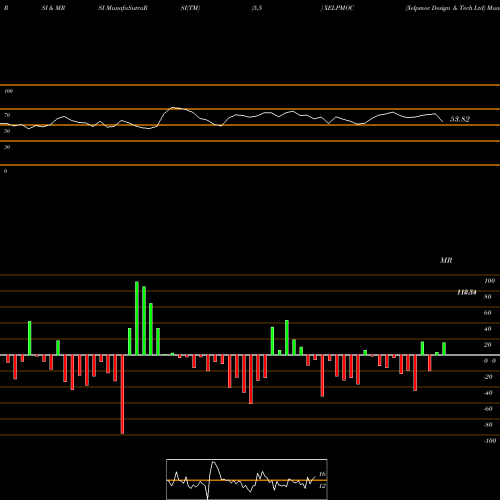Click the XELPMOC ticker text in header
This screenshot has width=500, height=500.
click(338, 8)
